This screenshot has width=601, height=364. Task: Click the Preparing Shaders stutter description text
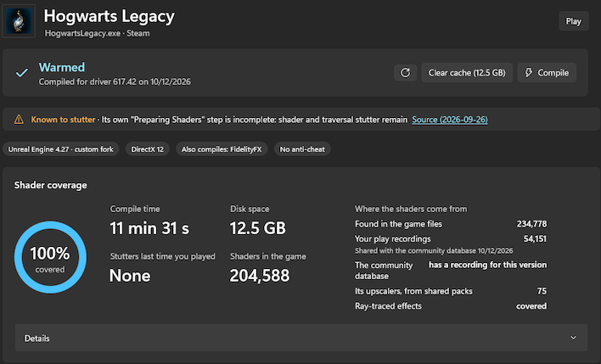click(255, 120)
